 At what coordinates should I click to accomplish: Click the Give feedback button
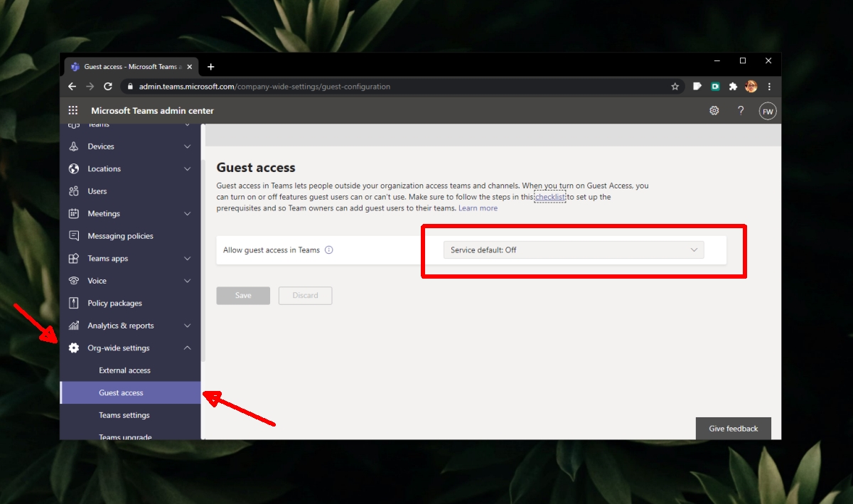coord(734,429)
